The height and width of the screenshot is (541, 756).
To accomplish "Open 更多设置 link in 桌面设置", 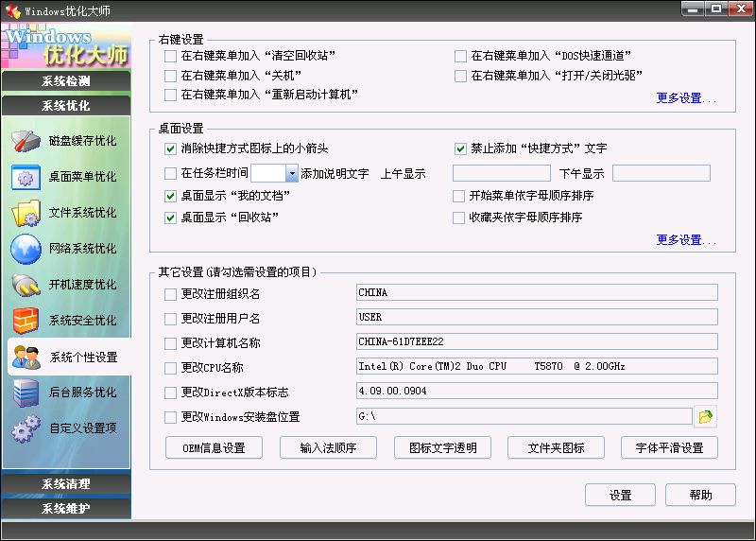I will [x=686, y=240].
